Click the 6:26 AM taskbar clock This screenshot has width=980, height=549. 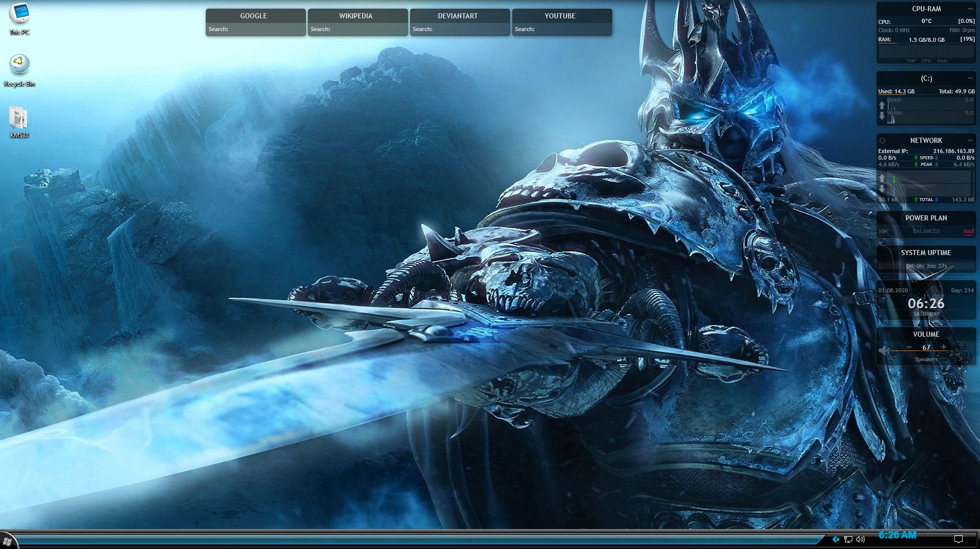(897, 535)
